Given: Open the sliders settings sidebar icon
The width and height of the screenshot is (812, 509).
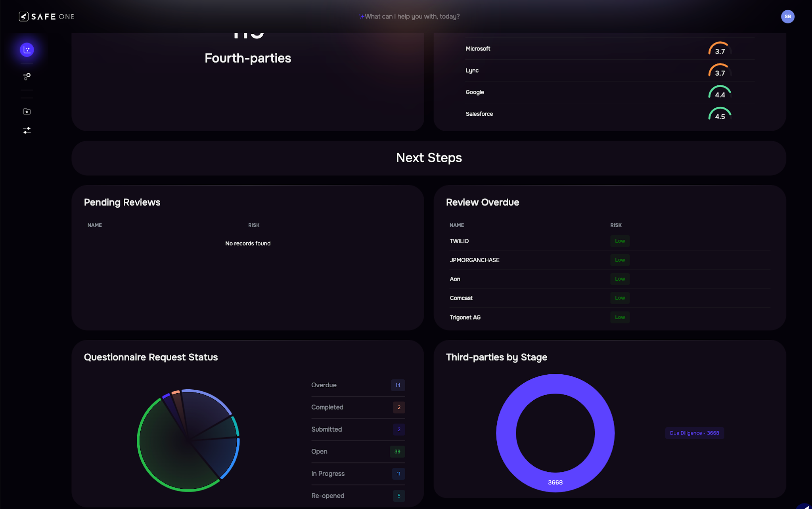Looking at the screenshot, I should (27, 130).
